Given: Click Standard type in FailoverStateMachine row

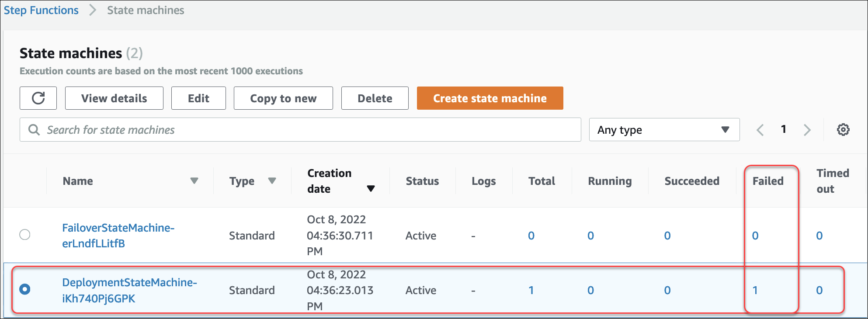Looking at the screenshot, I should click(252, 236).
